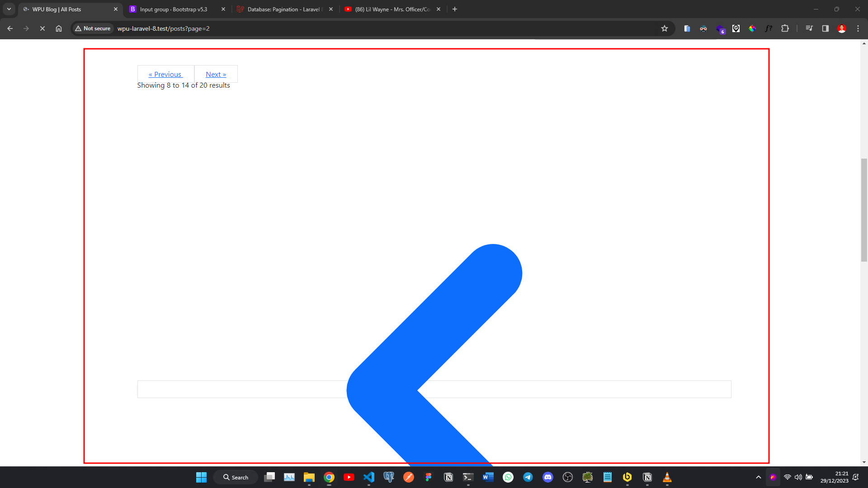Click the Windows Start button

[x=201, y=477]
